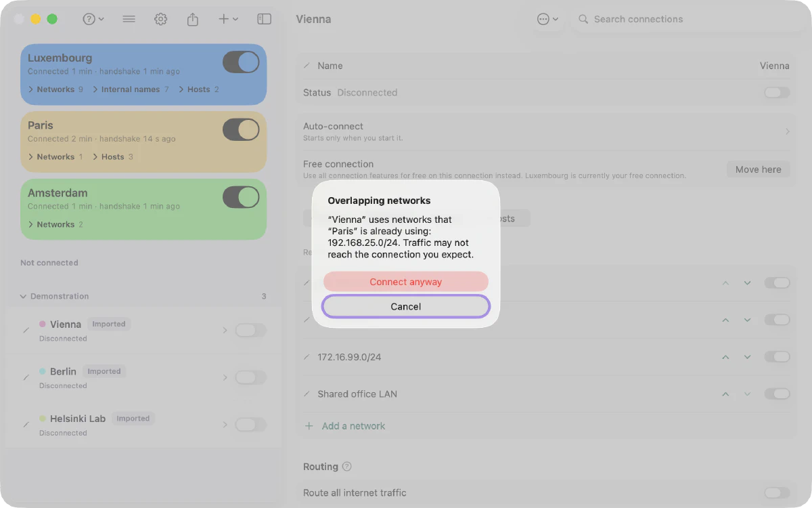The width and height of the screenshot is (812, 508).
Task: Move 172.16.99.0/24 network down
Action: click(747, 357)
